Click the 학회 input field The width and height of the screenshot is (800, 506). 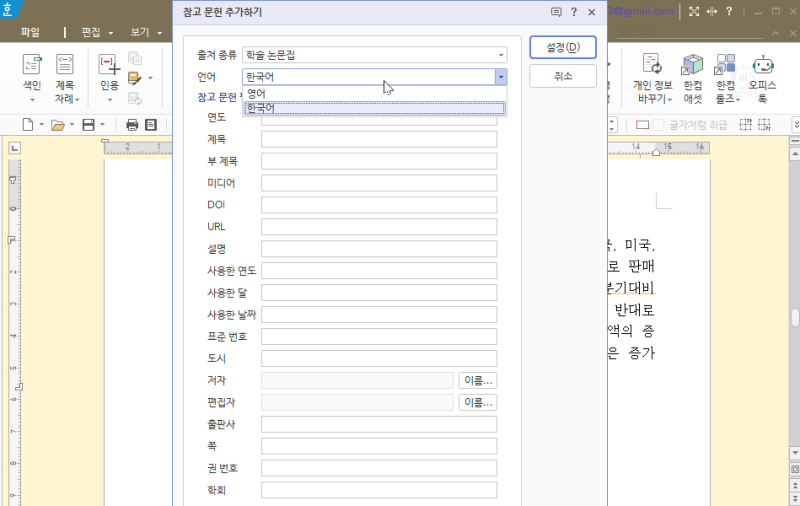tap(379, 490)
